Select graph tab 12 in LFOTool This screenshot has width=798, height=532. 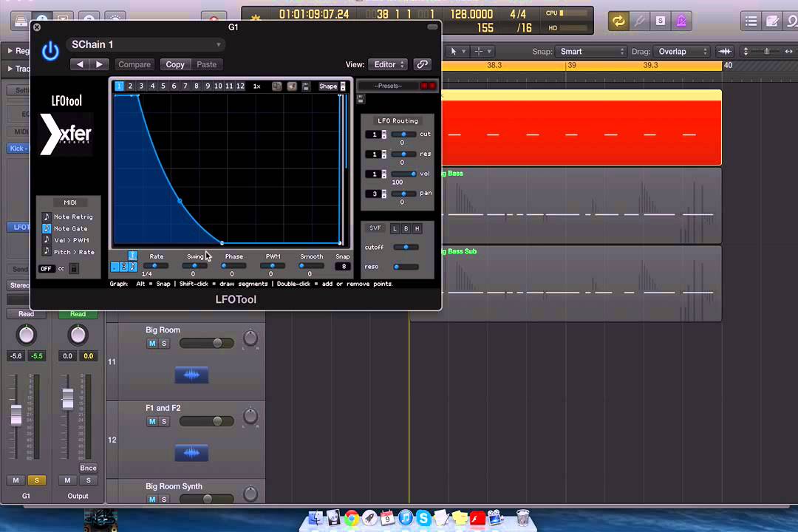click(240, 86)
